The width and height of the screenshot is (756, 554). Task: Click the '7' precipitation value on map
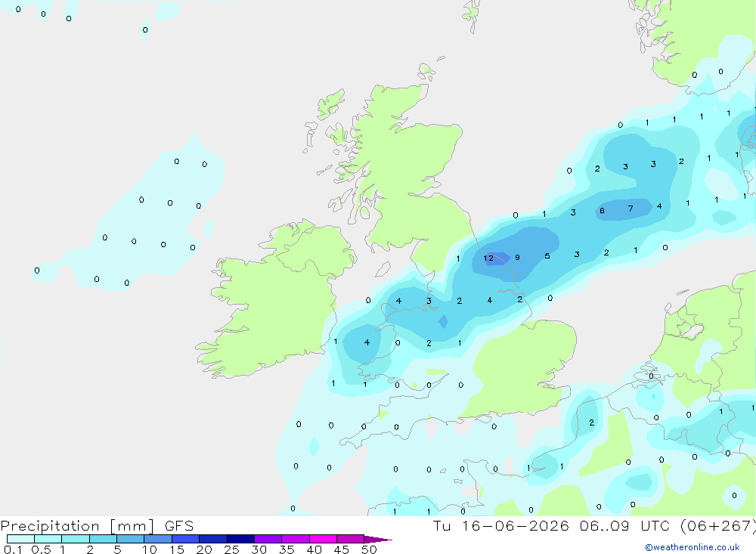[x=631, y=209]
